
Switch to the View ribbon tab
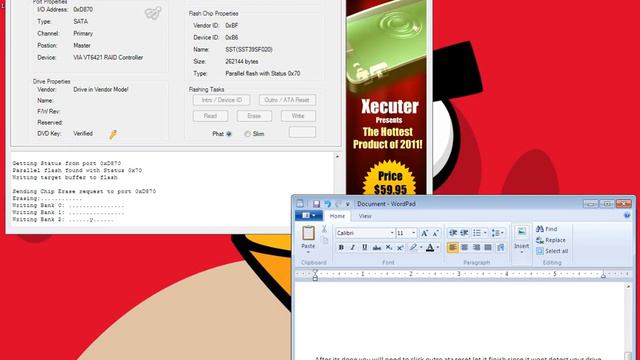(x=365, y=216)
